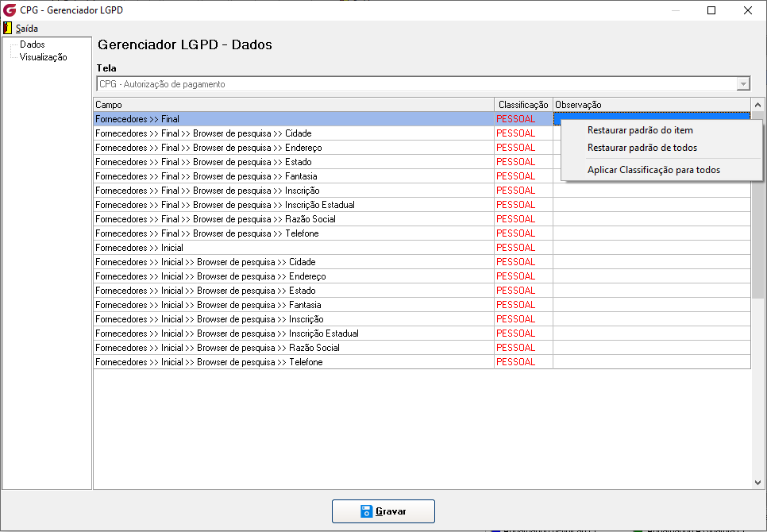Maximize the Gerenciador LGPD window

click(711, 10)
